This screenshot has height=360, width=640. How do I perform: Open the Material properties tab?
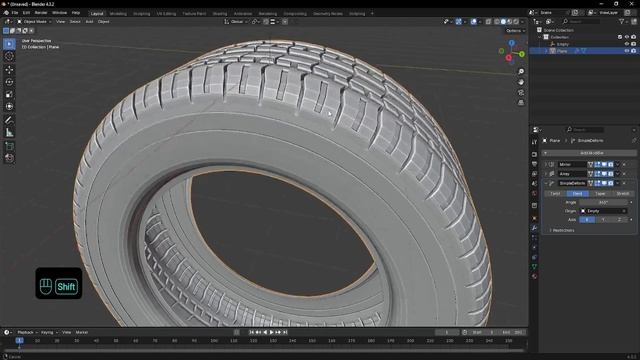pos(534,276)
